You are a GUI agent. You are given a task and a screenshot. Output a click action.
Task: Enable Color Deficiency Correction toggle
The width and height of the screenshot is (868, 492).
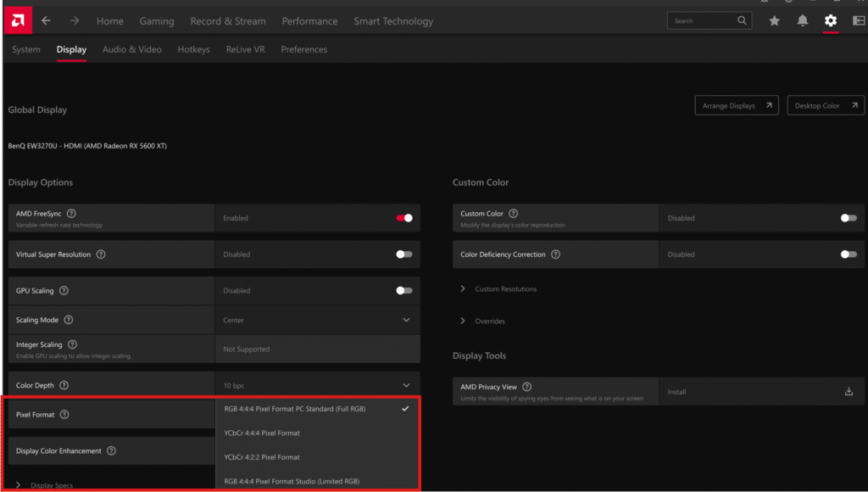click(x=849, y=254)
